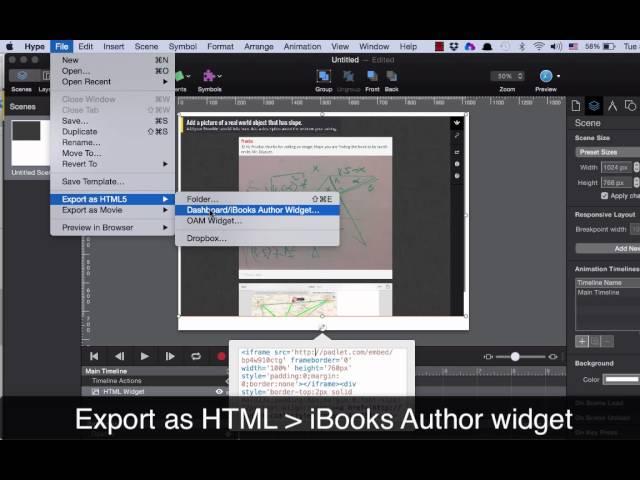
Task: Click the Width stepper arrows
Action: [636, 167]
